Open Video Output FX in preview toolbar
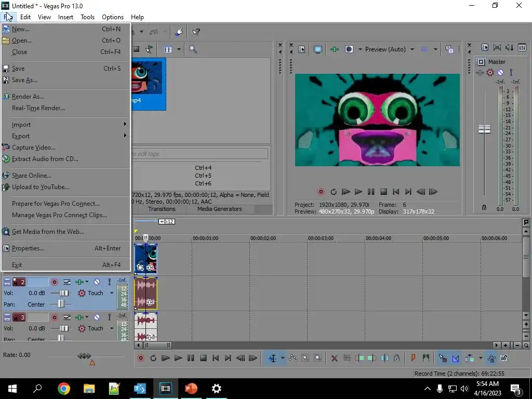Viewport: 532px width, 399px height. click(x=335, y=49)
